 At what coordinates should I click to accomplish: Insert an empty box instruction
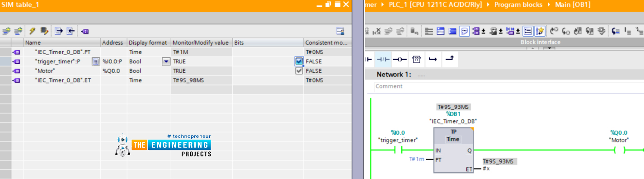[x=416, y=59]
